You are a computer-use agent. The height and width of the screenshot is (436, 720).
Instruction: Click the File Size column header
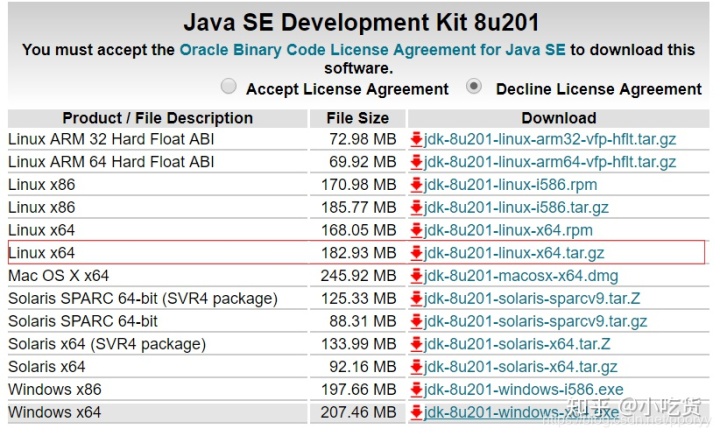358,118
